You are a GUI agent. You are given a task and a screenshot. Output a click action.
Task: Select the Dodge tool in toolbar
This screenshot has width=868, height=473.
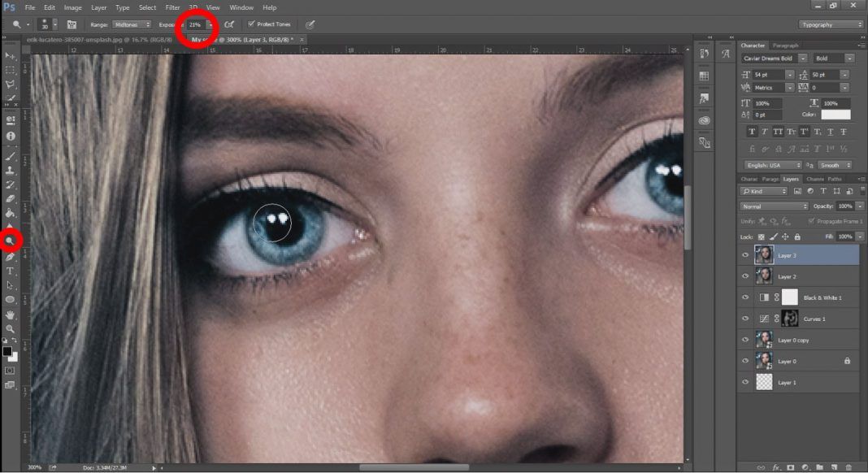click(x=10, y=241)
